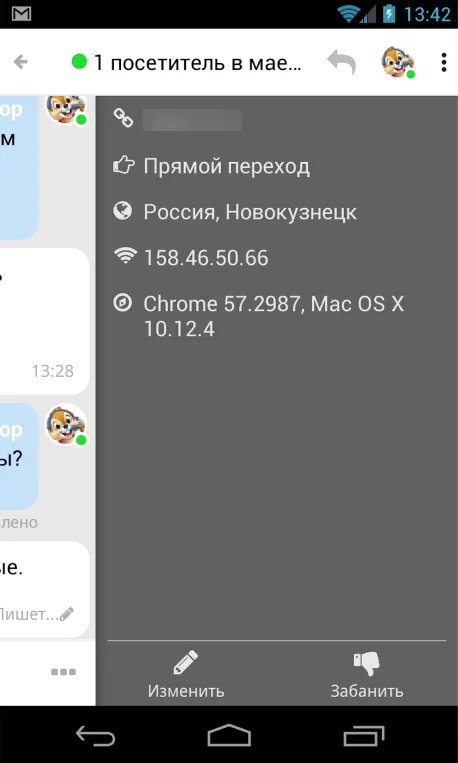458x763 pixels.
Task: Tap the visitor title 1 посетитель
Action: click(197, 63)
